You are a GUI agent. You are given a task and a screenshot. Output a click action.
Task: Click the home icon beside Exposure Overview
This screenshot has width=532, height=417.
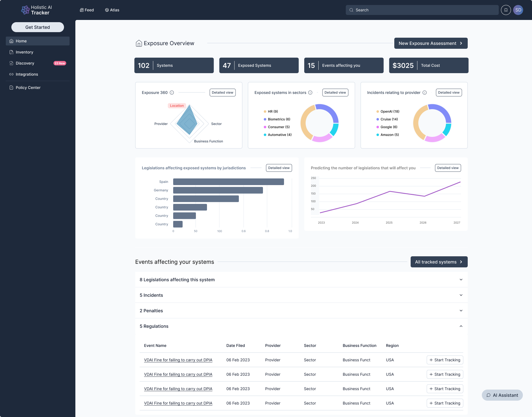139,43
